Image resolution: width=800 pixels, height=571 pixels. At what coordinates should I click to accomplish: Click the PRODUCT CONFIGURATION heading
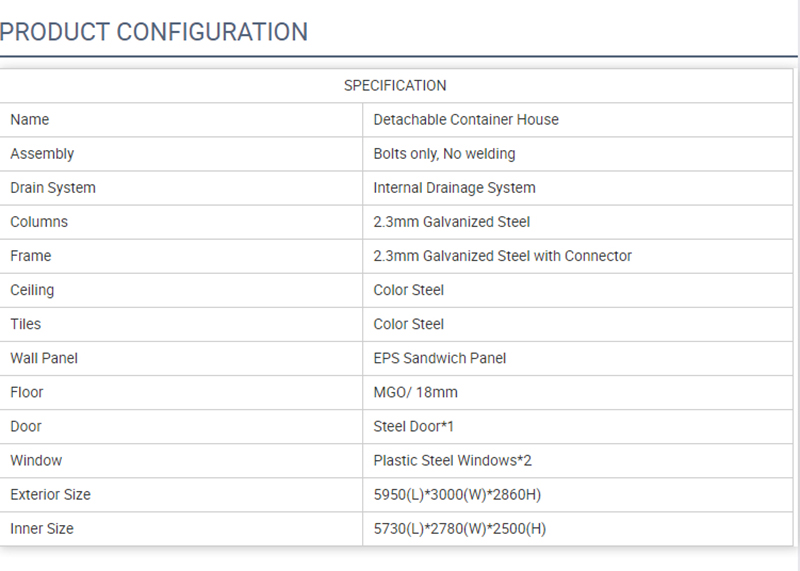pyautogui.click(x=154, y=31)
